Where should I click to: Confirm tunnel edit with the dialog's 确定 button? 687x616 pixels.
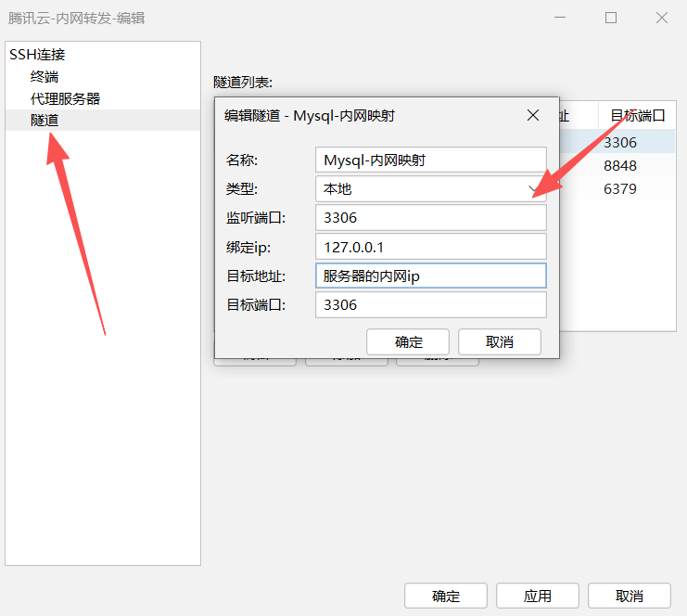[408, 341]
